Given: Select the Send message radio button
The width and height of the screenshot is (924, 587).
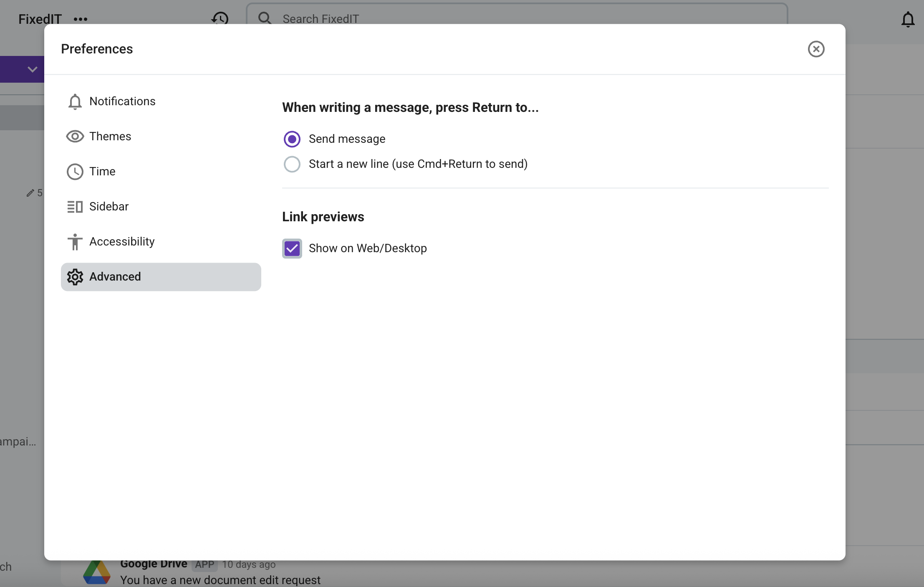Looking at the screenshot, I should (x=292, y=139).
